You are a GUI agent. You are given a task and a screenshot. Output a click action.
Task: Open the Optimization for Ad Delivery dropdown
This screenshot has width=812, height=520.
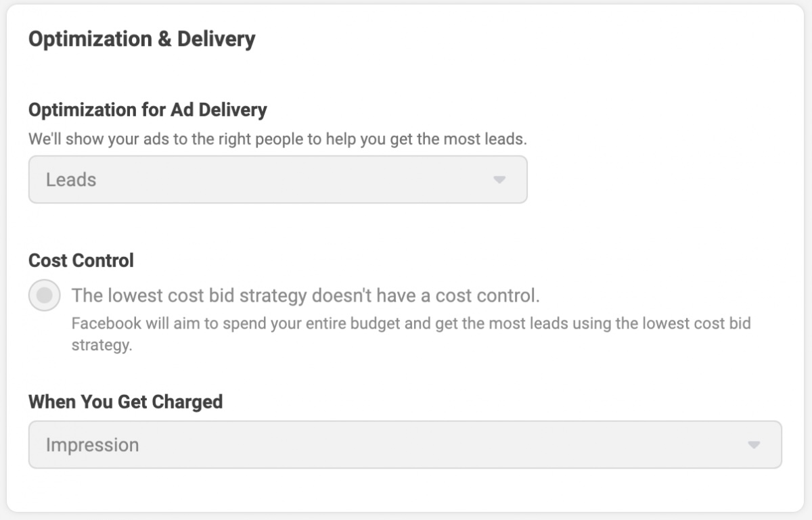[277, 180]
